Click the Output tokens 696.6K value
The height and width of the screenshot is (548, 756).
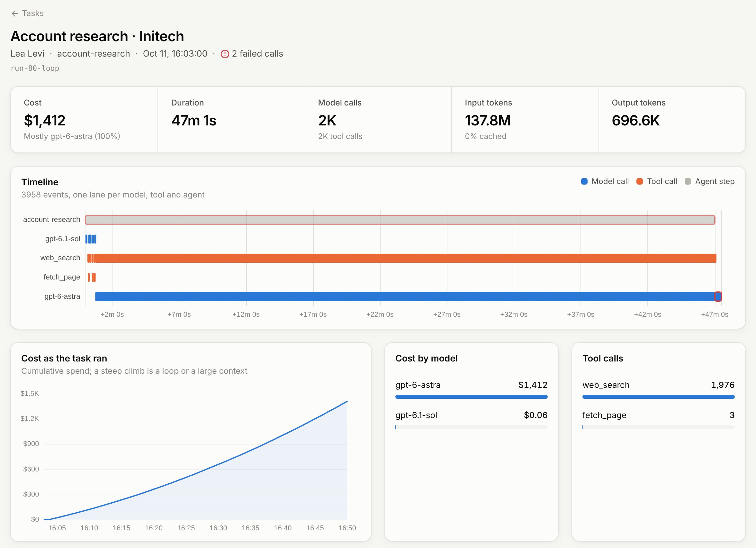coord(635,120)
